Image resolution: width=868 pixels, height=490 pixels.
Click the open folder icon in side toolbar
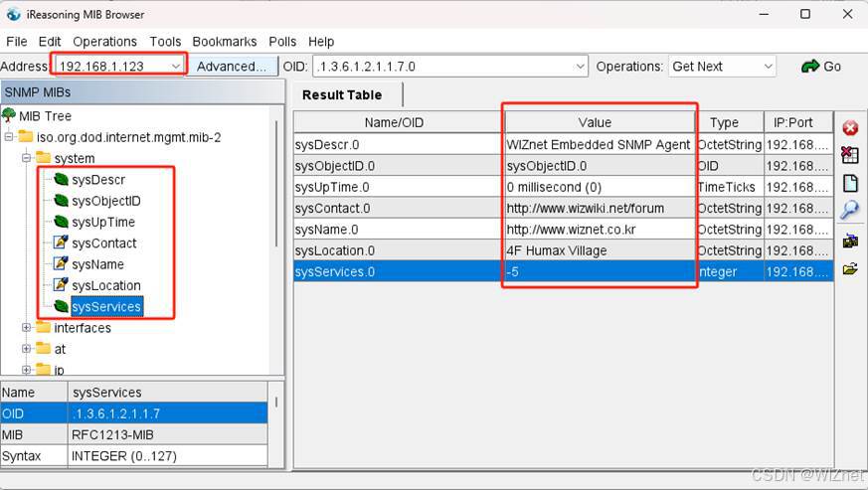click(850, 269)
